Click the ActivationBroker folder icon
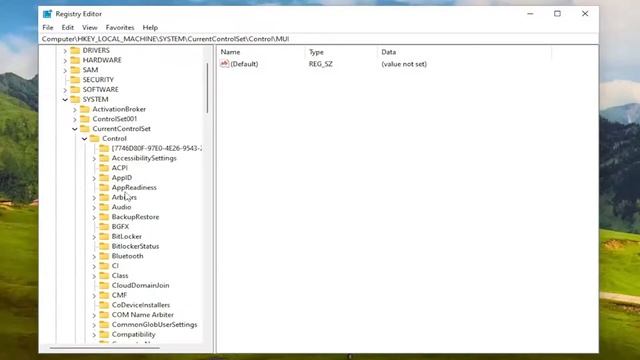 coord(85,109)
